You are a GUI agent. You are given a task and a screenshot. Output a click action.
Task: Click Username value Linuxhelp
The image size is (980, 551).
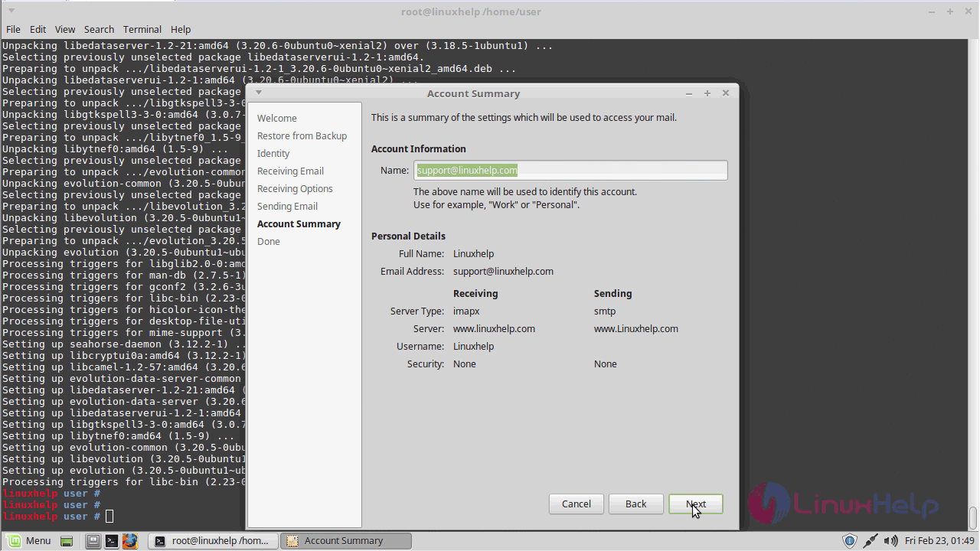point(473,346)
